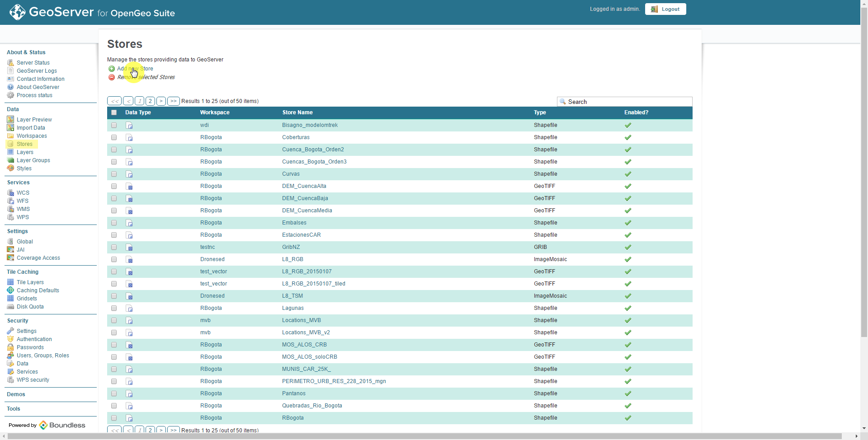Tick the checkbox for Lagunas row
The height and width of the screenshot is (440, 868).
click(x=114, y=308)
